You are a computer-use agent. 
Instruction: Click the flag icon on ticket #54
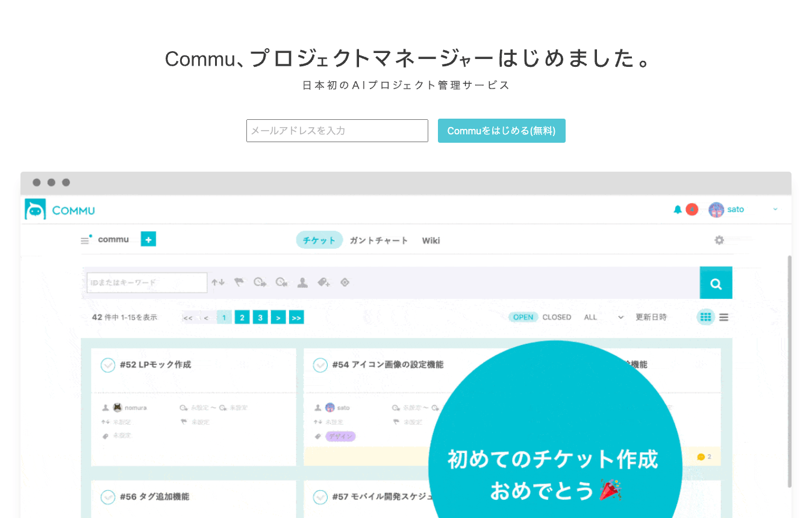pyautogui.click(x=396, y=422)
